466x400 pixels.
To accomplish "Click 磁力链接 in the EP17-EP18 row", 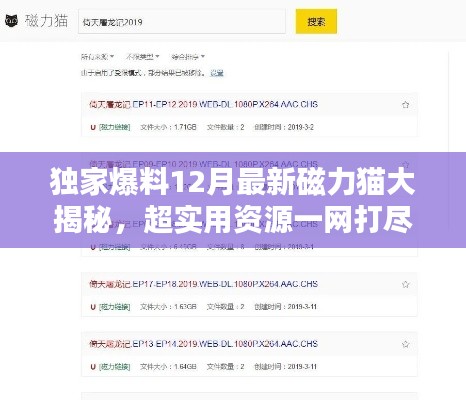I will coord(115,307).
